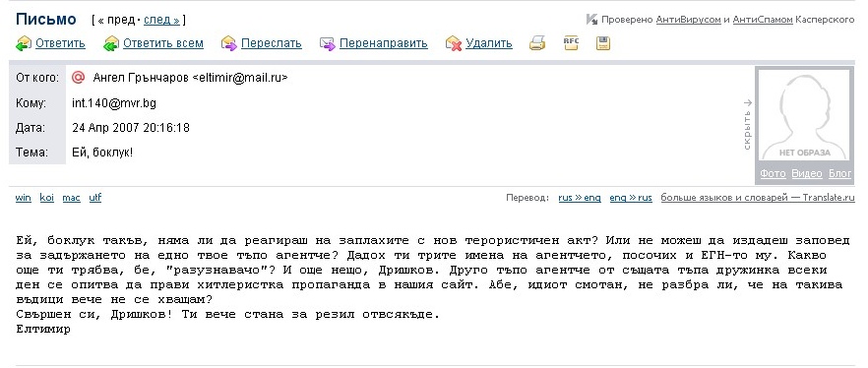Translate message eng » rus

tap(631, 198)
